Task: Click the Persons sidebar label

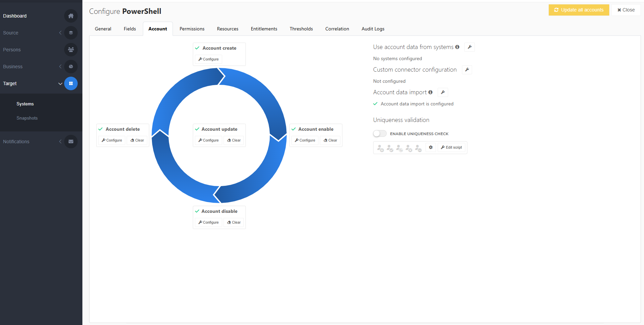Action: tap(12, 50)
